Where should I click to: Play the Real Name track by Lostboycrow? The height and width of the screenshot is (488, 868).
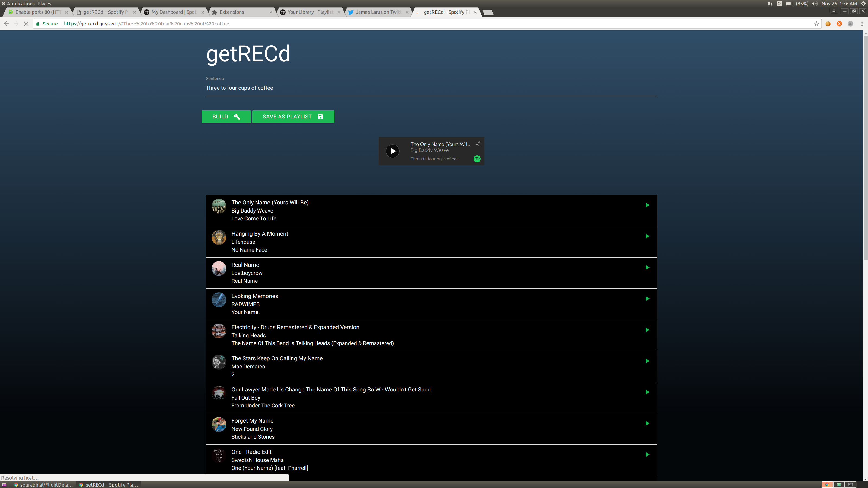coord(647,268)
